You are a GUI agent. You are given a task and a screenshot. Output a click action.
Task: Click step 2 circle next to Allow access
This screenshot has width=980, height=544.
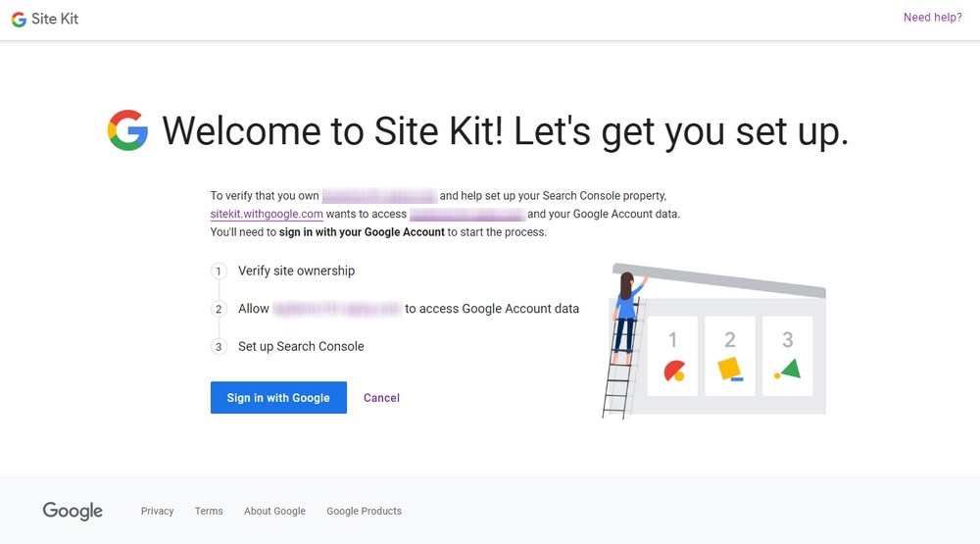(x=219, y=309)
